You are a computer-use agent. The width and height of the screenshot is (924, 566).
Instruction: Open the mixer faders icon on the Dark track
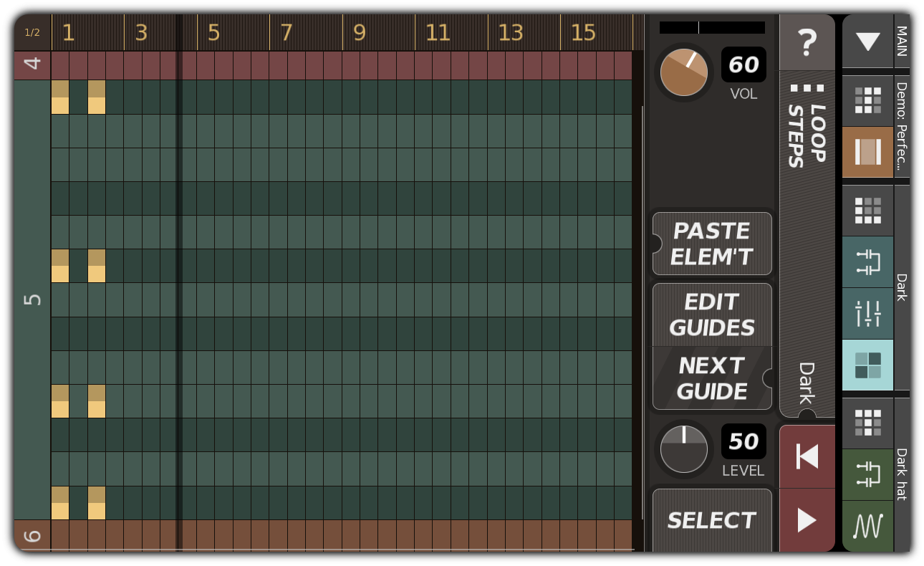867,313
